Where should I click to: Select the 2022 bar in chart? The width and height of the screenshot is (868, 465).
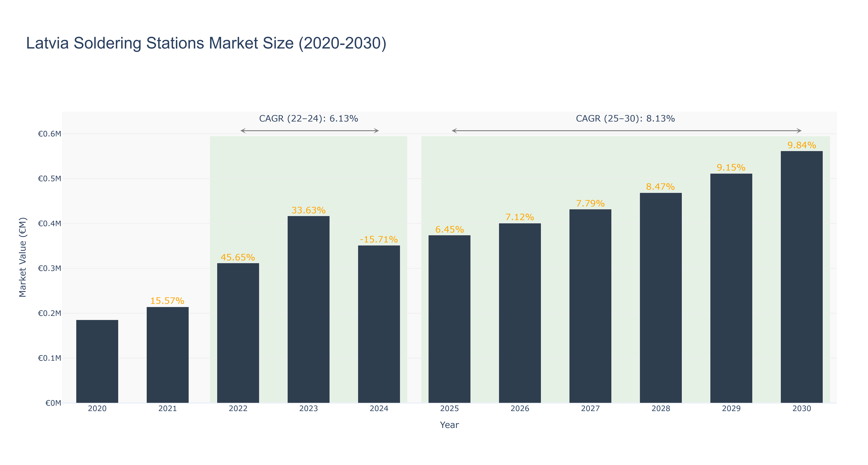pos(238,333)
